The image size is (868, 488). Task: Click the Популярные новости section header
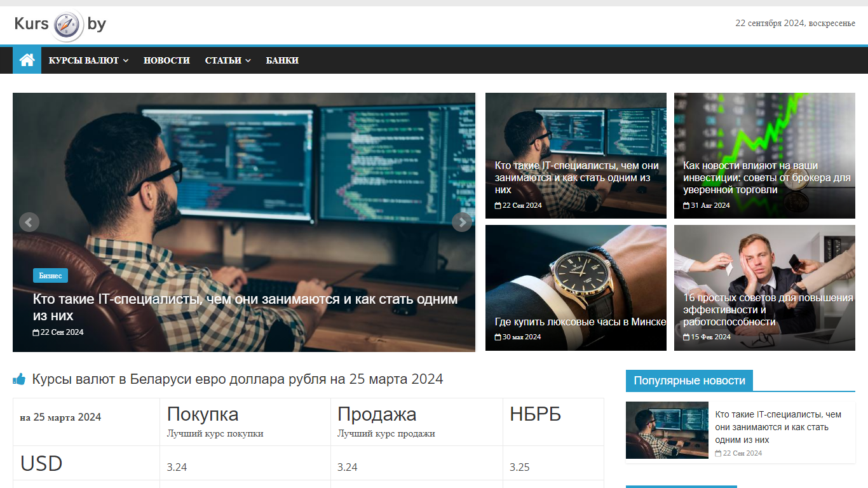tap(689, 381)
